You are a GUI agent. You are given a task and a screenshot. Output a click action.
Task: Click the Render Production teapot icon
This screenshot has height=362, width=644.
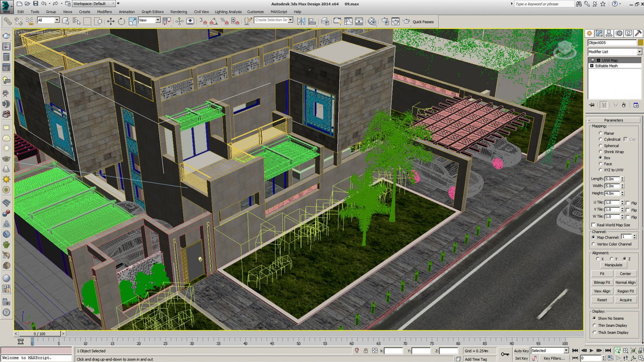[406, 21]
